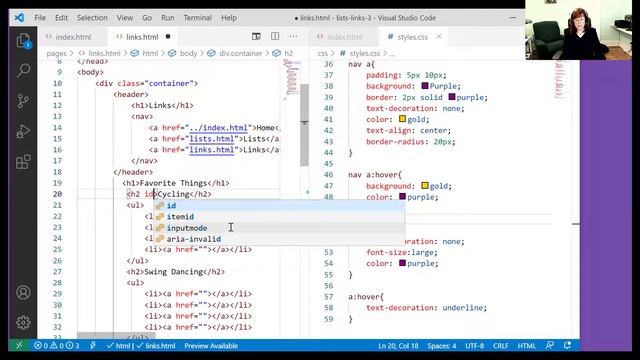640x360 pixels.
Task: Click the VS Code logo icon
Action: (x=19, y=18)
